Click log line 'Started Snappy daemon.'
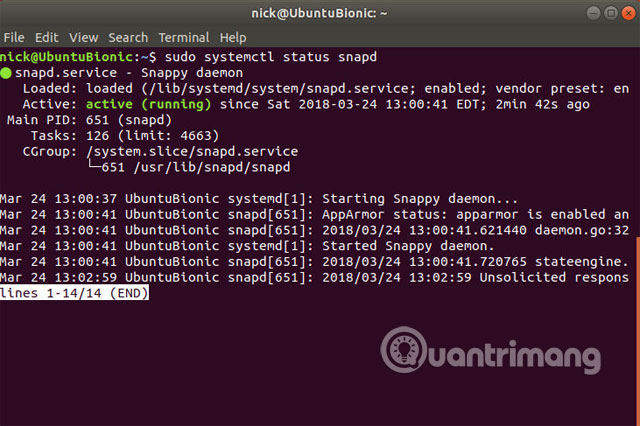 [x=247, y=246]
